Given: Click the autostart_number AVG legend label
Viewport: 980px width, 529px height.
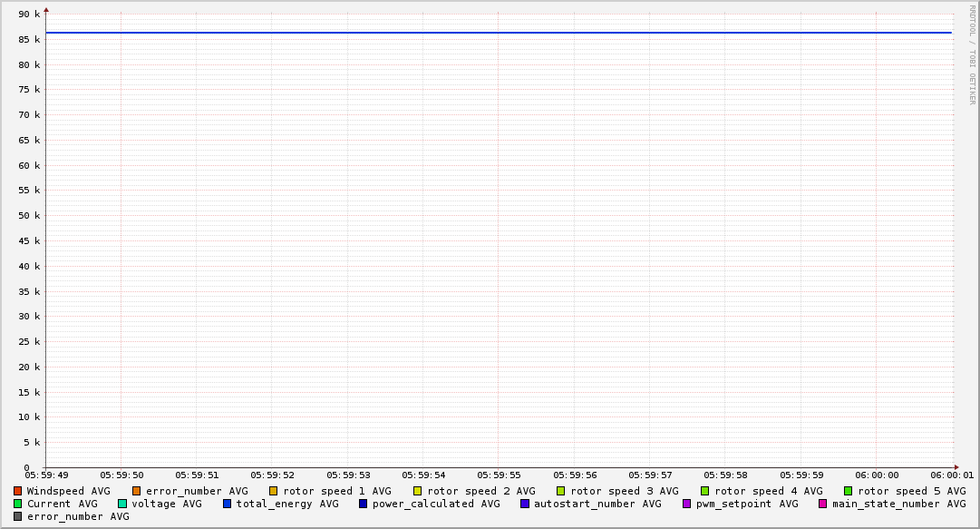Looking at the screenshot, I should tap(597, 504).
